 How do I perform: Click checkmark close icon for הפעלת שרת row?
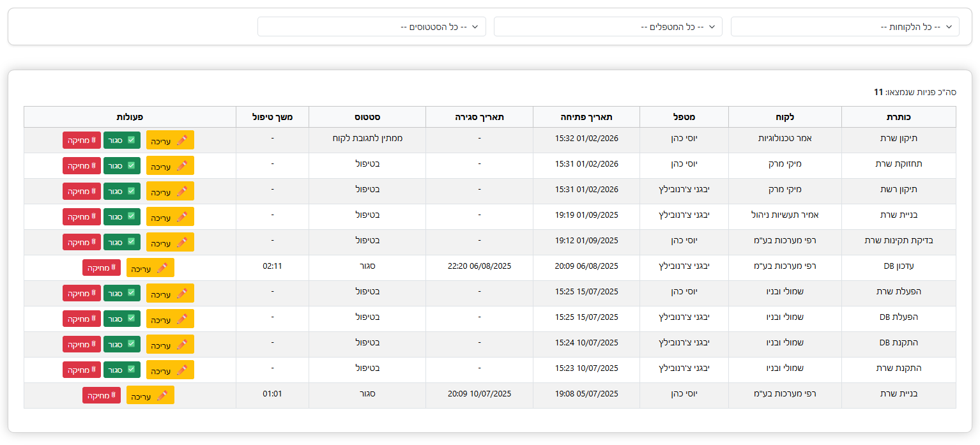131,293
